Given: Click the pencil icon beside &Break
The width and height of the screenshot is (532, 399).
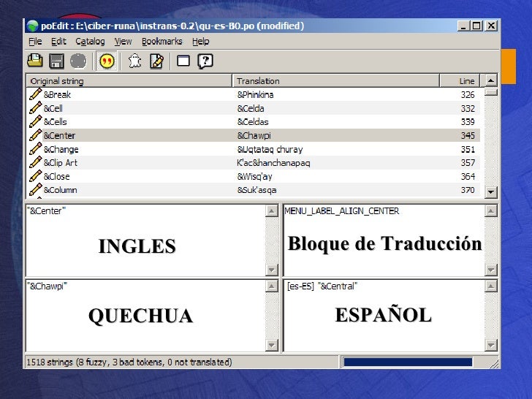Looking at the screenshot, I should (35, 94).
